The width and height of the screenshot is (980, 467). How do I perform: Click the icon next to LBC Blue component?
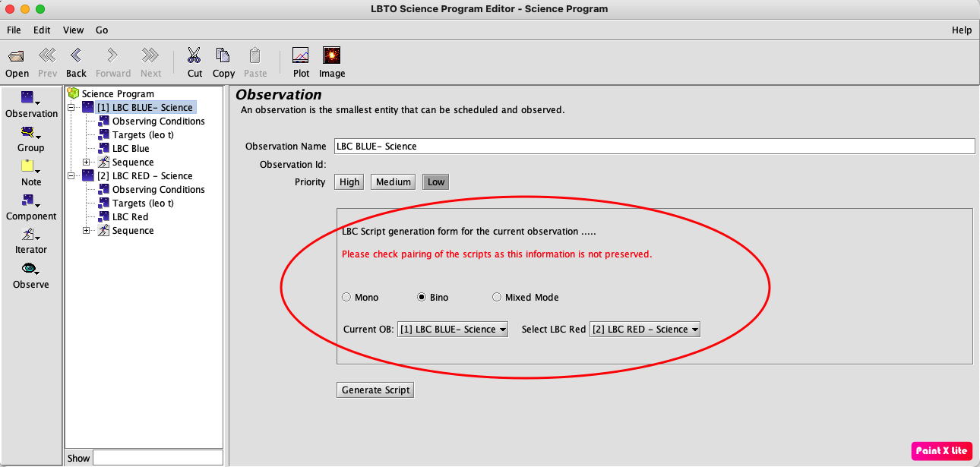tap(103, 148)
